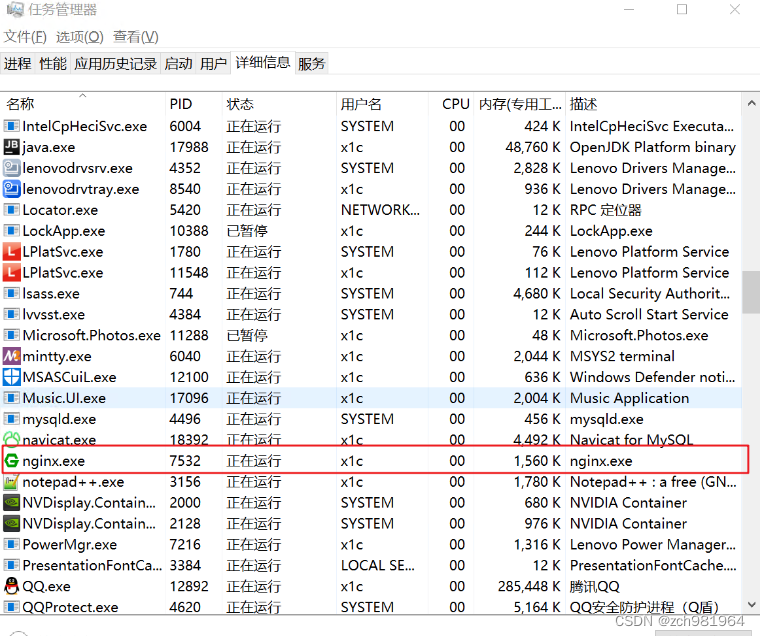This screenshot has height=636, width=760.
Task: Click red L icon of LPlatSvc.exe PID 11548
Action: [x=11, y=272]
